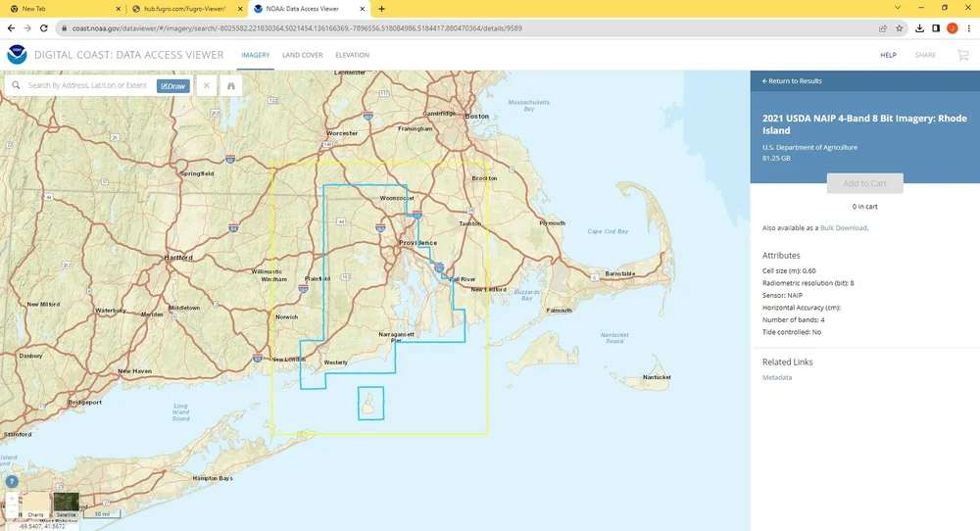Open the shopping cart icon

pos(963,55)
